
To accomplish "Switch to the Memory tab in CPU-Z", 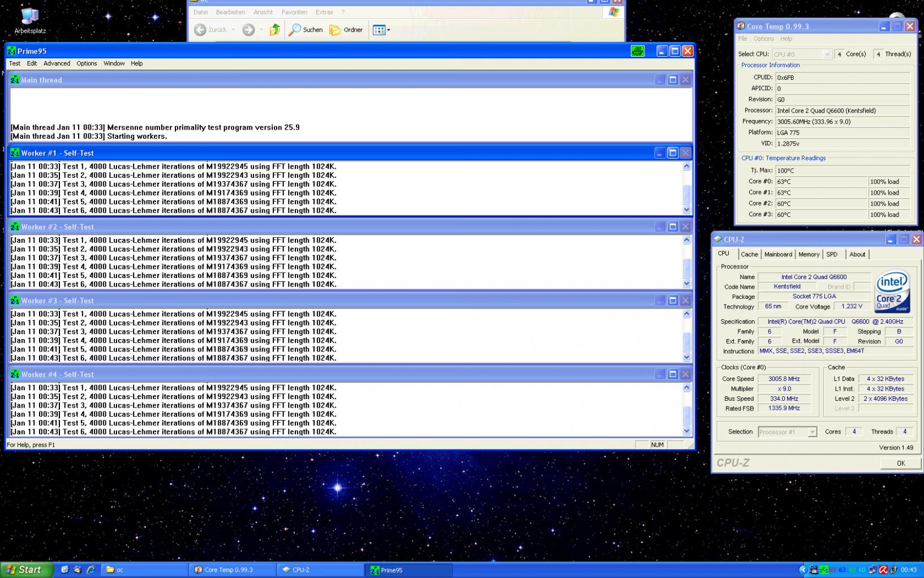I will pyautogui.click(x=809, y=254).
